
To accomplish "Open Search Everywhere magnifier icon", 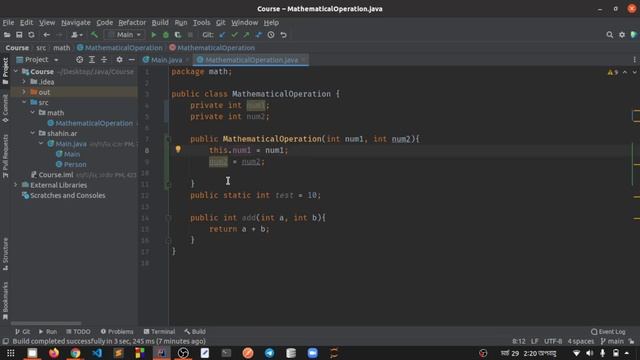I will coord(609,35).
